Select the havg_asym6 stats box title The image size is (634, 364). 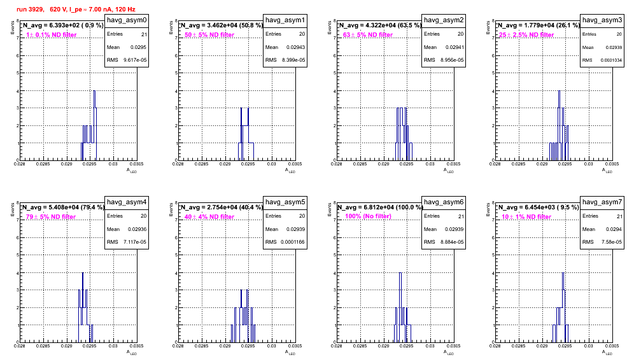[x=444, y=202]
